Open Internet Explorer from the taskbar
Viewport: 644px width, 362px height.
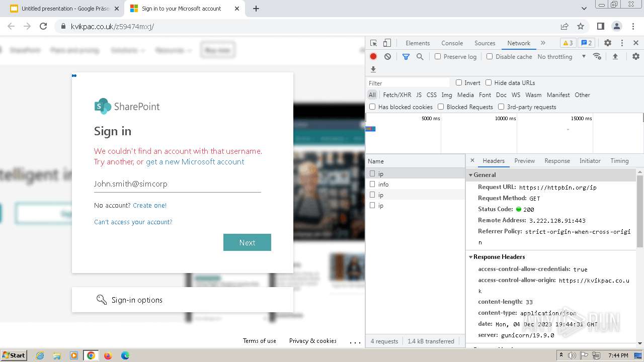pos(40,355)
